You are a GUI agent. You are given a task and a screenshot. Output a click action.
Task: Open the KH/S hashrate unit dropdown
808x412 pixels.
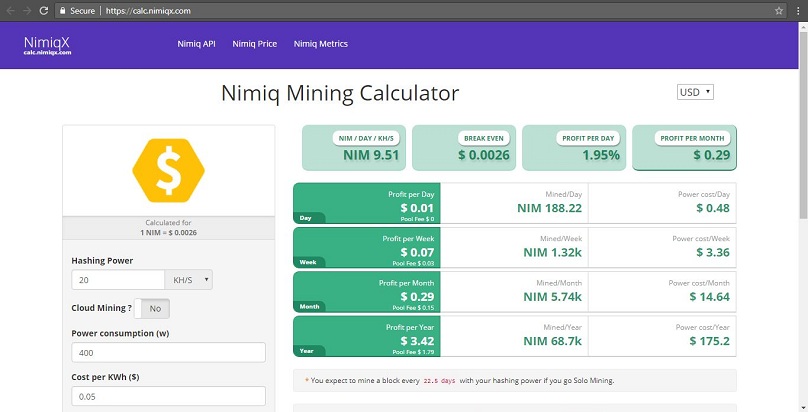tap(189, 280)
